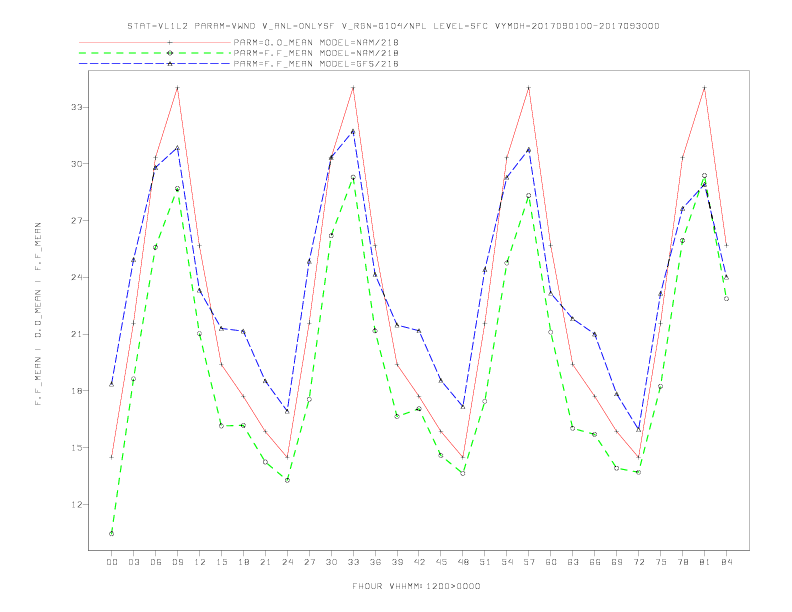The height and width of the screenshot is (612, 792).
Task: Click x-axis forecast hour label 42
Action: [x=419, y=562]
